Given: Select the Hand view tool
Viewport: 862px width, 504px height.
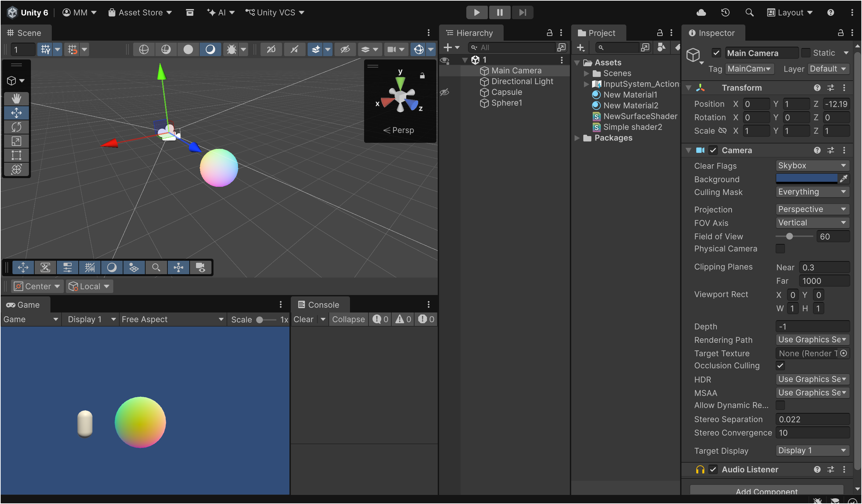Looking at the screenshot, I should point(16,99).
